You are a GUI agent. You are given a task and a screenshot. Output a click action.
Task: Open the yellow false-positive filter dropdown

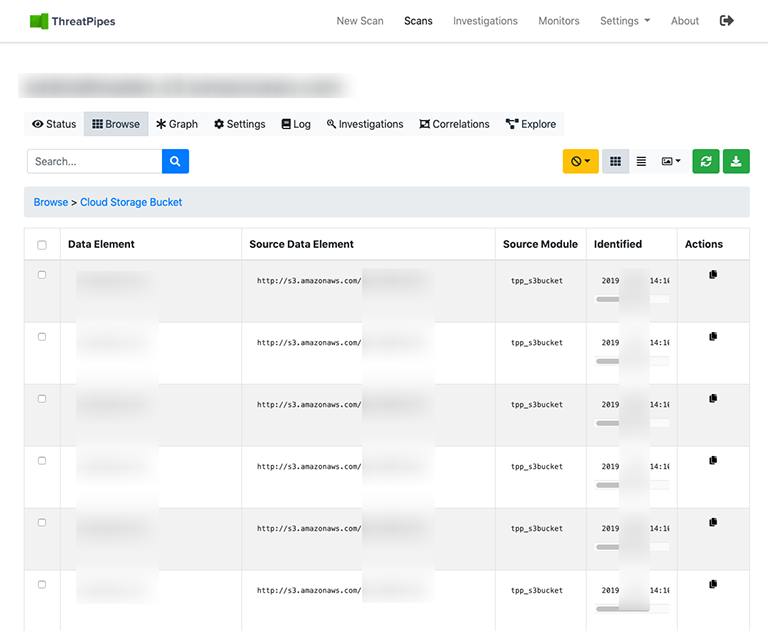point(580,161)
